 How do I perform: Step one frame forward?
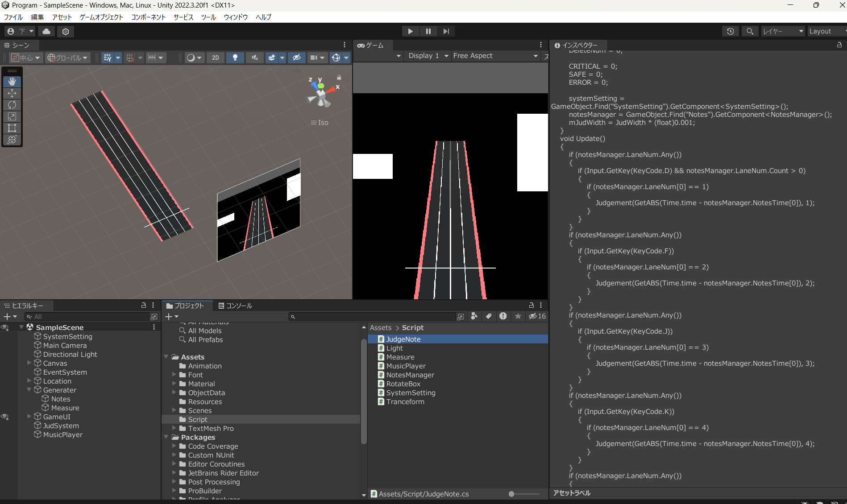pos(446,31)
